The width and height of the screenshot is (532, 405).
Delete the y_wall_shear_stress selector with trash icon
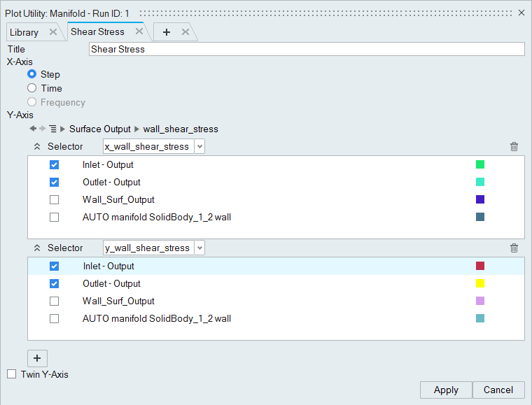pos(514,248)
